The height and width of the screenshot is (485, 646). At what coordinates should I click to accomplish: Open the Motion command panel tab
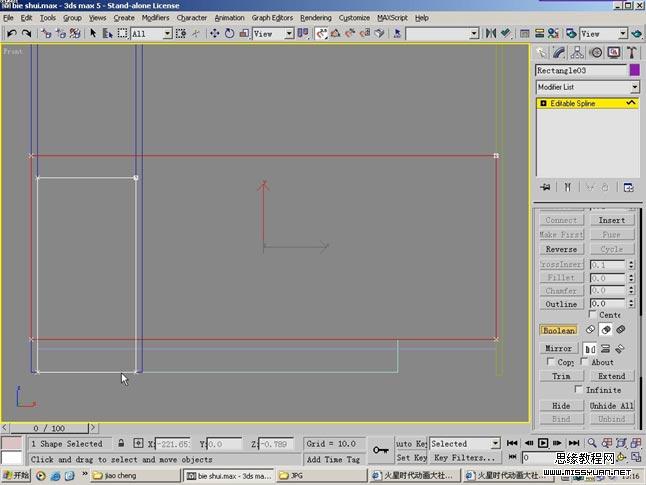596,52
